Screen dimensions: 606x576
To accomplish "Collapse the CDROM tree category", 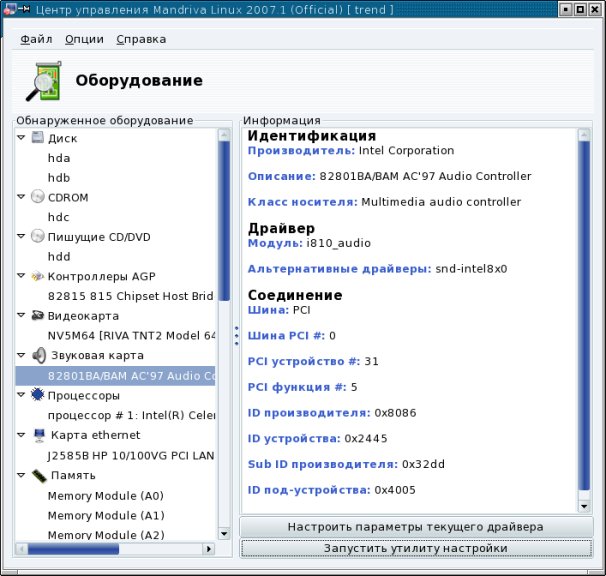I will click(x=21, y=196).
